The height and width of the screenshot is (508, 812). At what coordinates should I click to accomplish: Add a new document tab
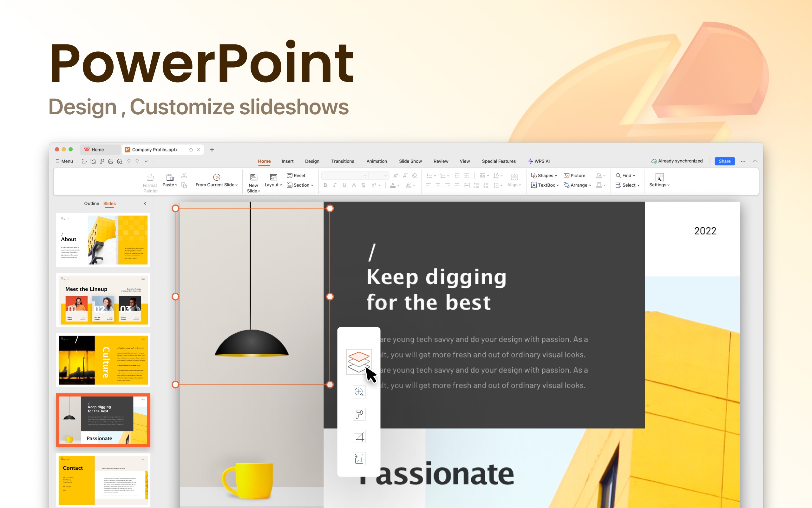(212, 150)
